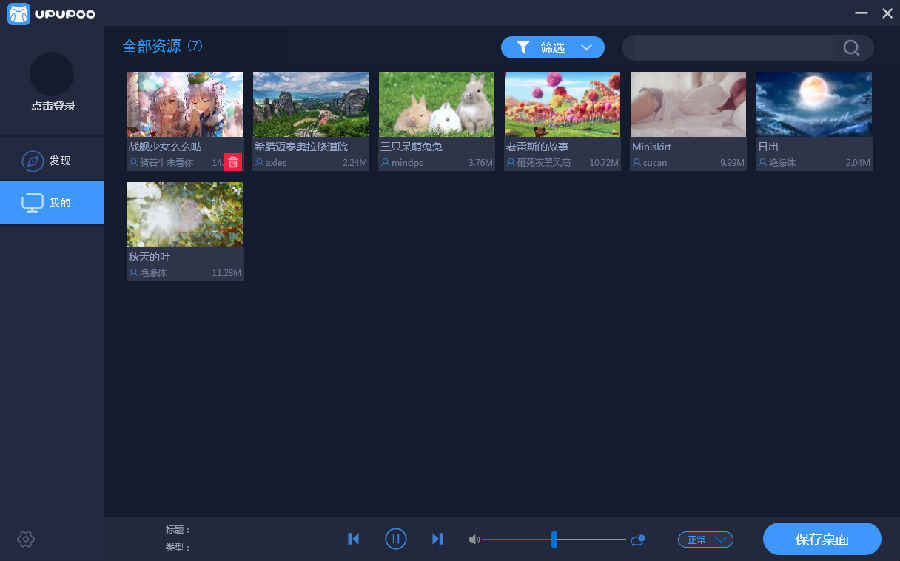Open the 筛选 filter dropdown

coord(553,47)
